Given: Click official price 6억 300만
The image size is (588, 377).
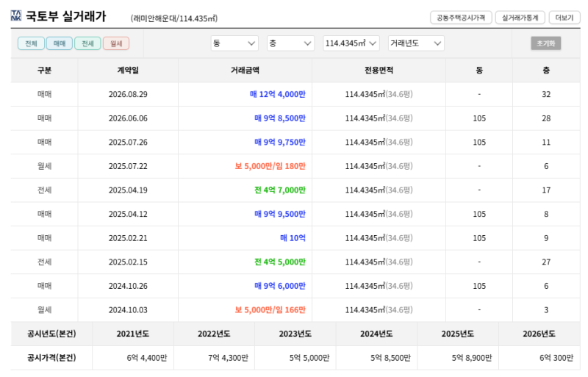Looking at the screenshot, I should 556,358.
